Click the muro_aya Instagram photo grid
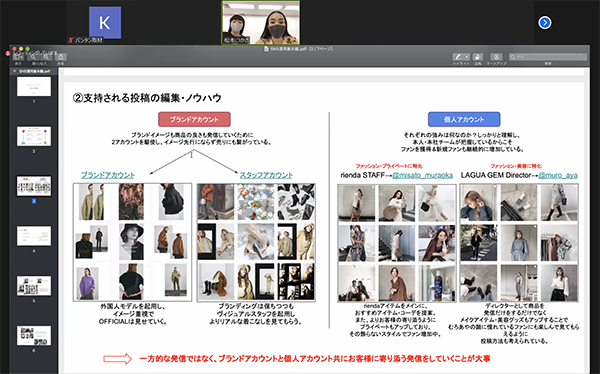The image size is (600, 374). point(519,243)
